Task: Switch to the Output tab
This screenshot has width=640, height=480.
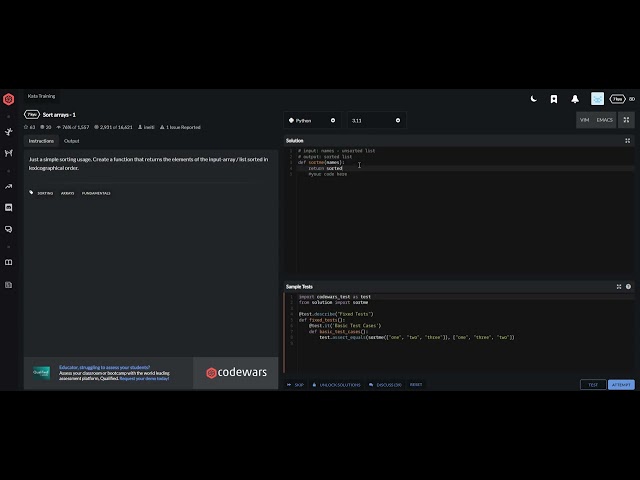Action: 71,141
